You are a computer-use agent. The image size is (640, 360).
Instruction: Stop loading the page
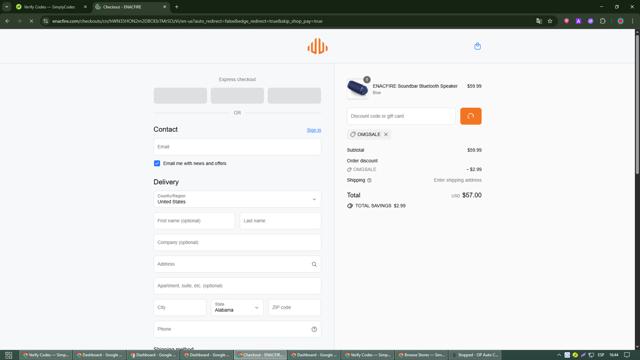(x=31, y=21)
